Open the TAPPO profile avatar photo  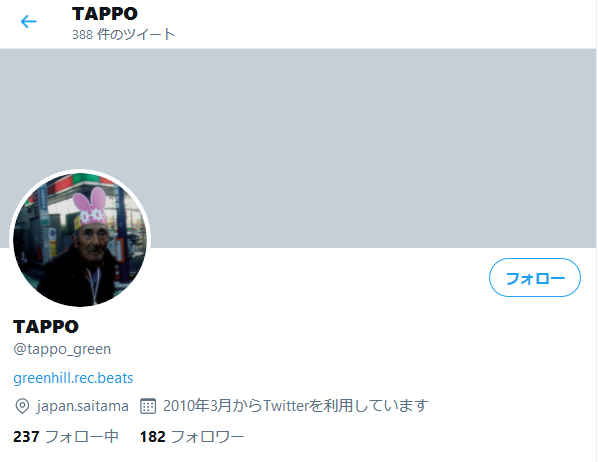(x=80, y=240)
